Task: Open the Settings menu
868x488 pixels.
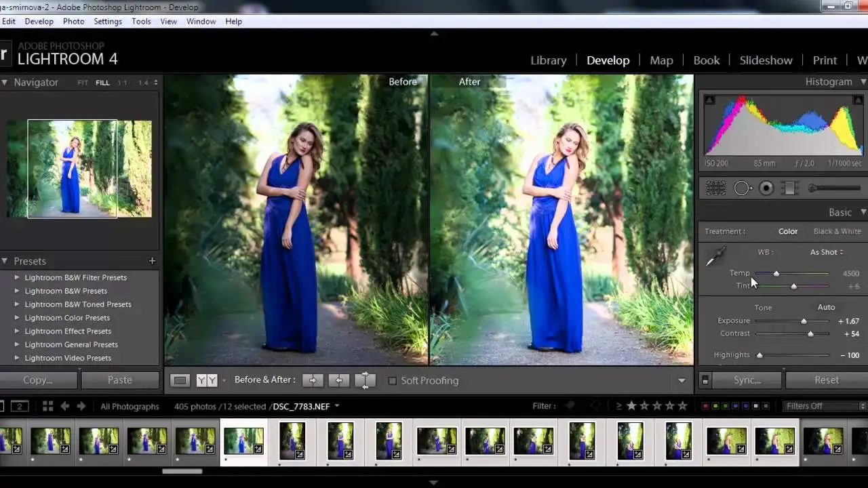Action: point(108,21)
